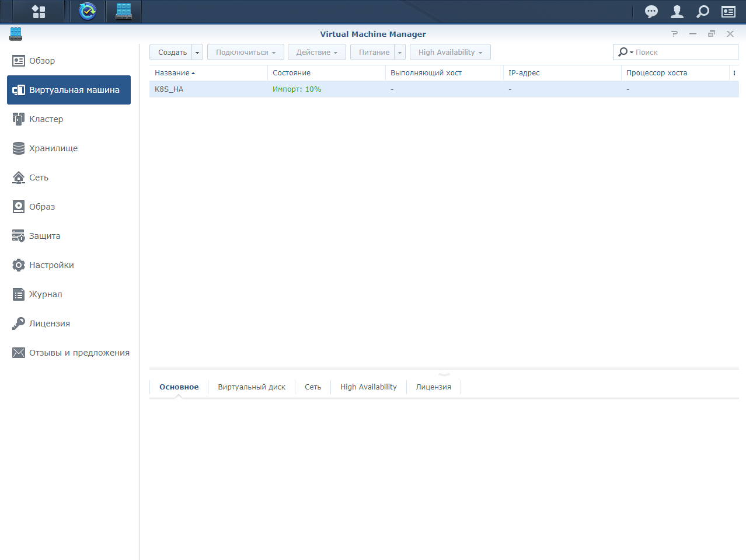The height and width of the screenshot is (560, 746).
Task: Expand the Создать dropdown arrow
Action: point(197,52)
